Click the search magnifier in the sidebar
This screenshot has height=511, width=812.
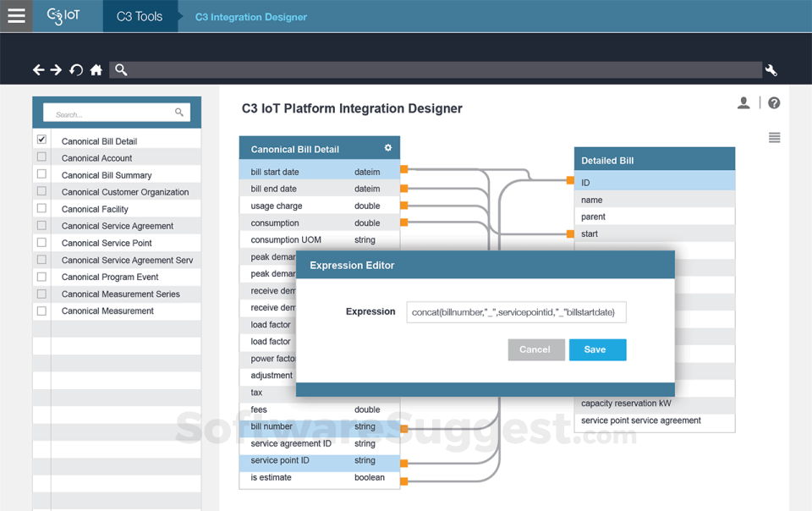tap(178, 112)
